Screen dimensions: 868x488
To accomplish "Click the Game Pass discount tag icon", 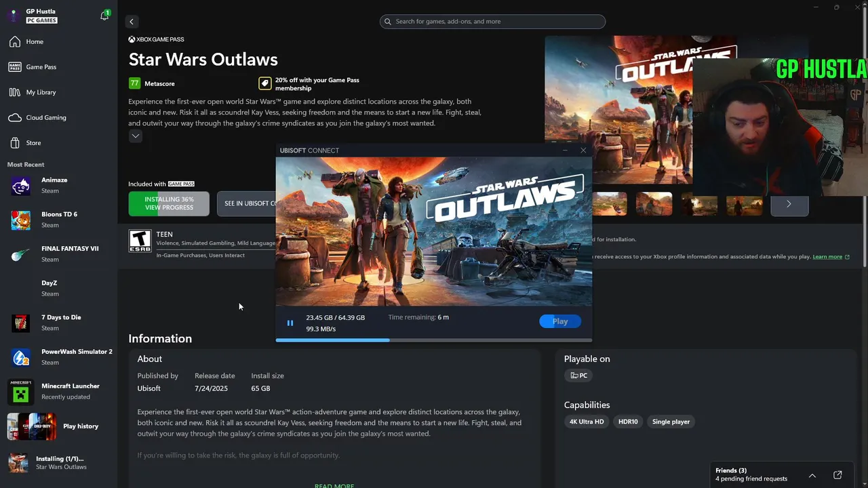I will (x=264, y=83).
